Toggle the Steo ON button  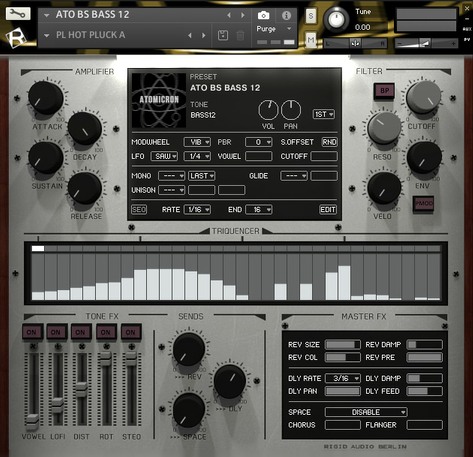[131, 332]
